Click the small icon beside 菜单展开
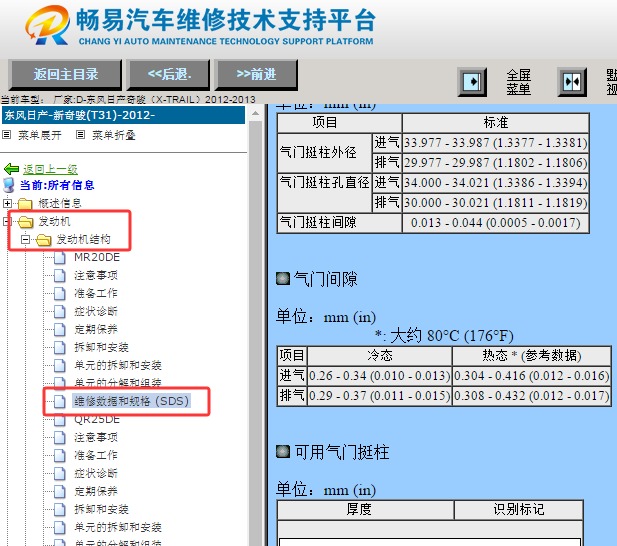Screen dimensions: 617x546 pyautogui.click(x=6, y=135)
